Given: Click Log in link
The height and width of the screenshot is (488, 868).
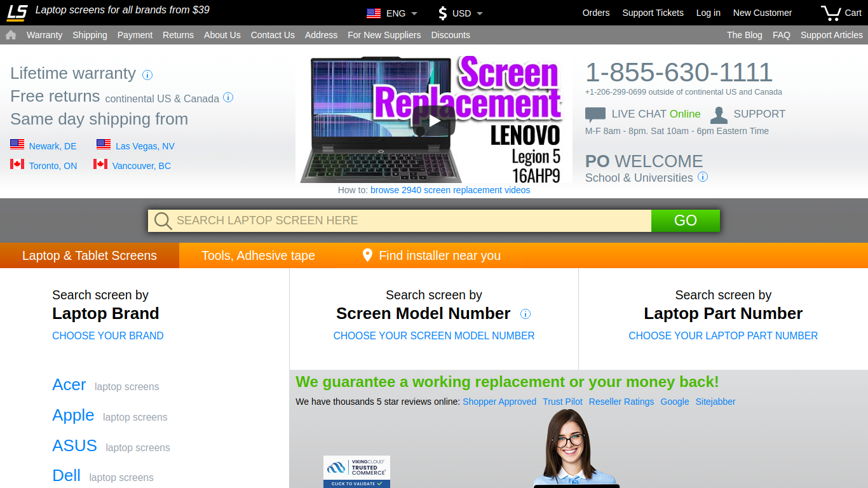Looking at the screenshot, I should [x=709, y=13].
